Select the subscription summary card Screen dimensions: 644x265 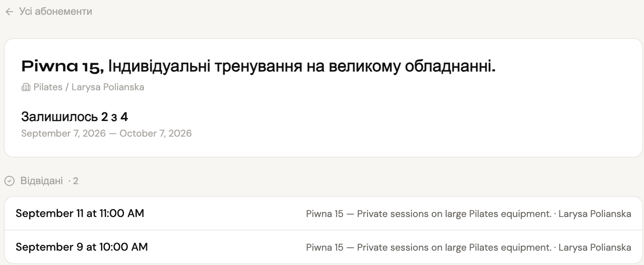(x=323, y=98)
